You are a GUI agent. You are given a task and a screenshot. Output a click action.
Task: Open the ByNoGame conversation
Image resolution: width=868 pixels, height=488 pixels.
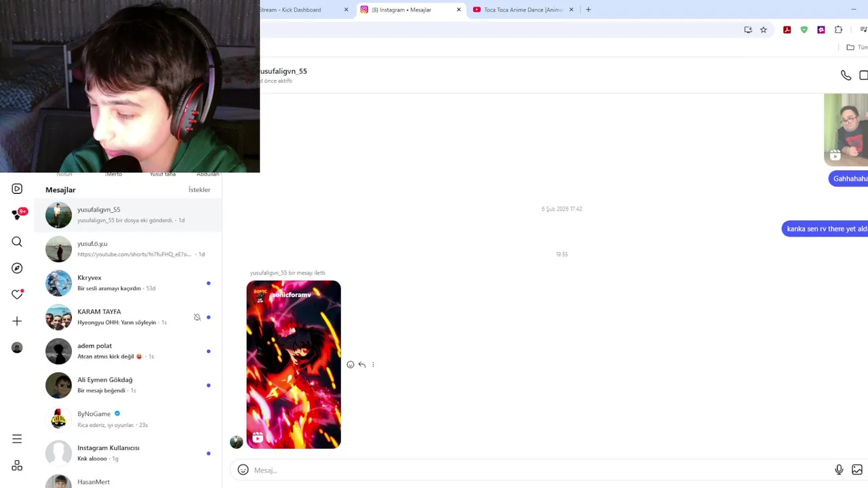[128, 419]
